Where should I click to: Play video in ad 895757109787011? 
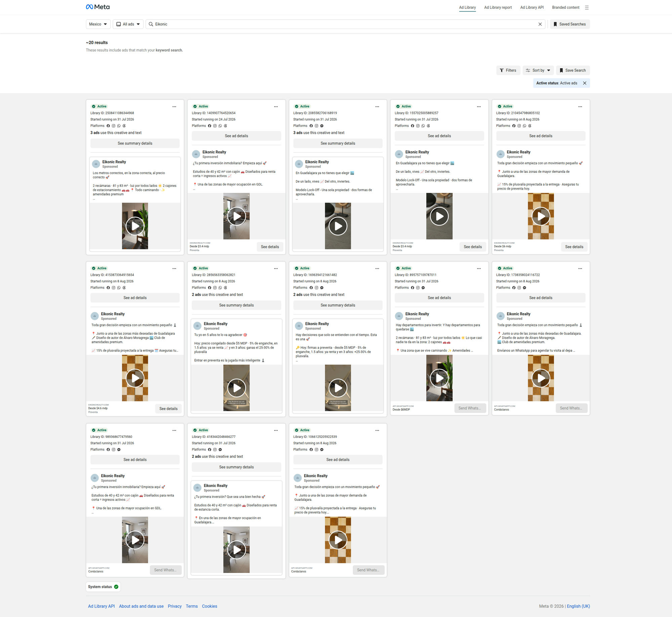point(439,378)
